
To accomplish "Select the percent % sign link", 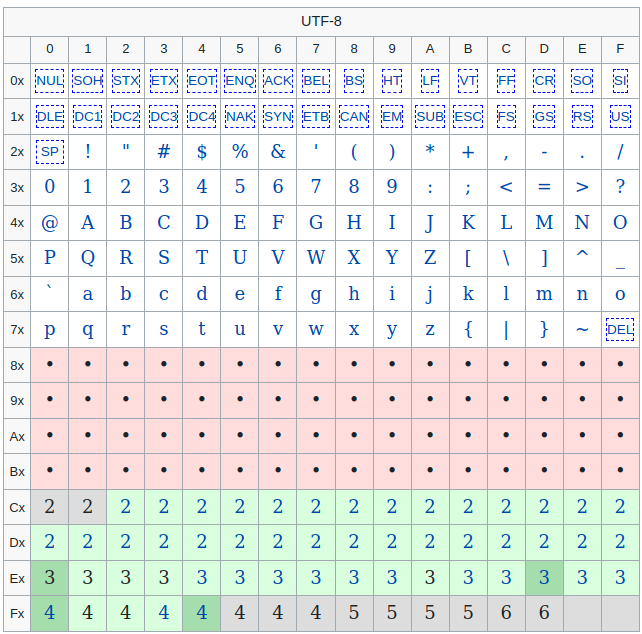I will (x=240, y=152).
